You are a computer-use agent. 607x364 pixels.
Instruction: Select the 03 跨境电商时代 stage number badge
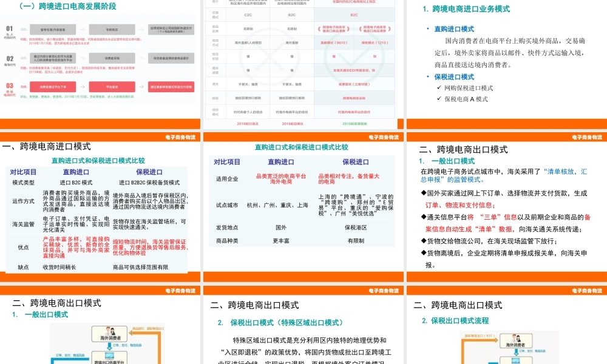(8, 86)
